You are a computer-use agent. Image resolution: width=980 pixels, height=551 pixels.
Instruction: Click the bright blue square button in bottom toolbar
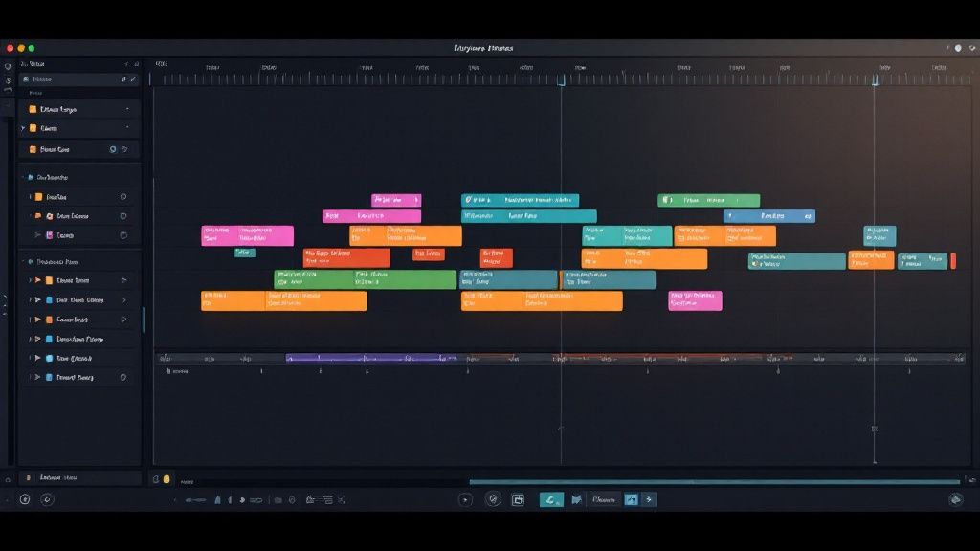coord(632,499)
